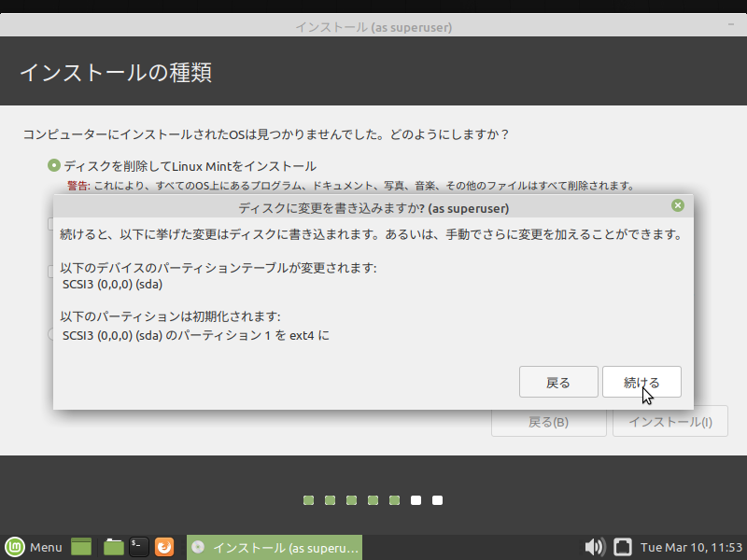The height and width of the screenshot is (560, 747).
Task: Close the disk write confirmation dialog
Action: 678,205
